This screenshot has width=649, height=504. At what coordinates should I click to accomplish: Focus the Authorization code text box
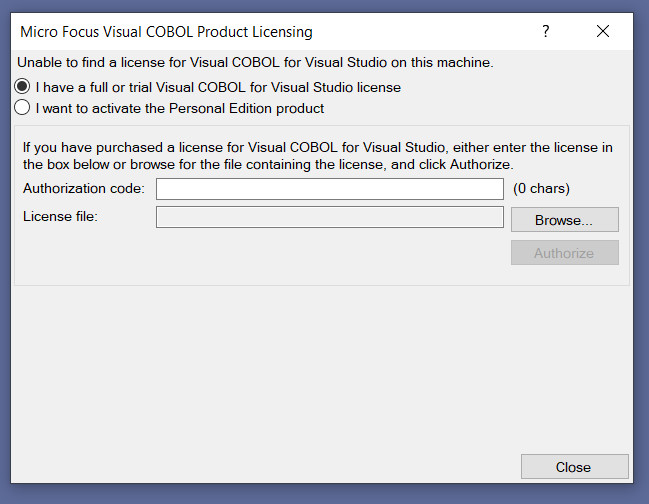click(x=329, y=189)
